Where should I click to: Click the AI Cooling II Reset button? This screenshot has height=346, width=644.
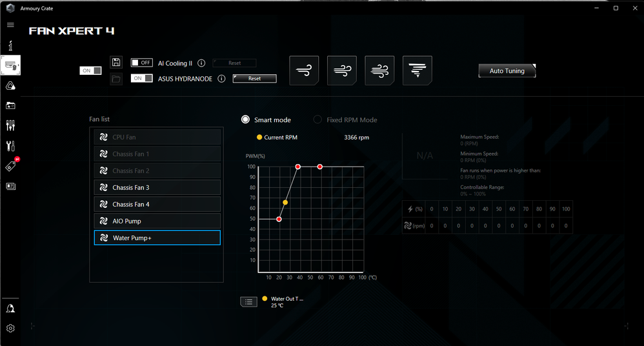234,63
